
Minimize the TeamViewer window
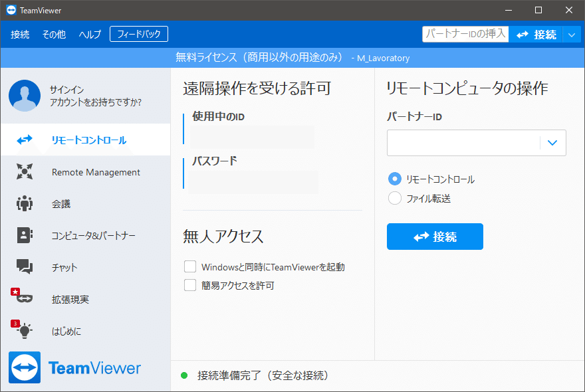508,10
